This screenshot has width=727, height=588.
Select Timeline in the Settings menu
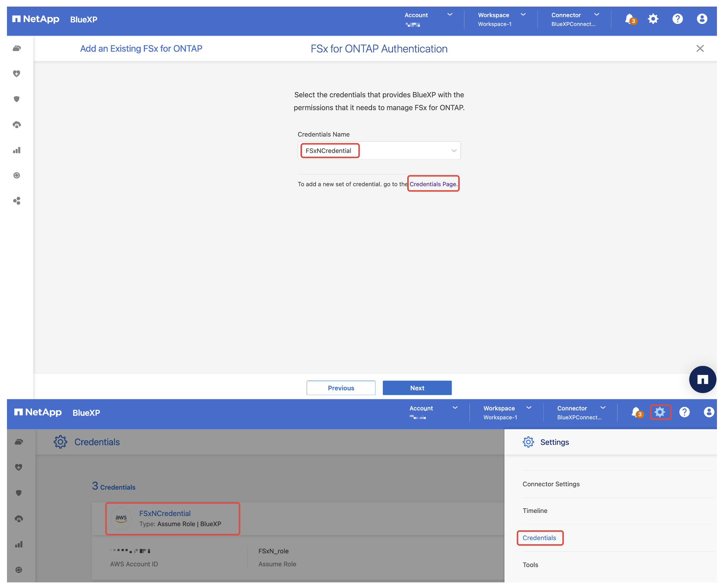(535, 511)
